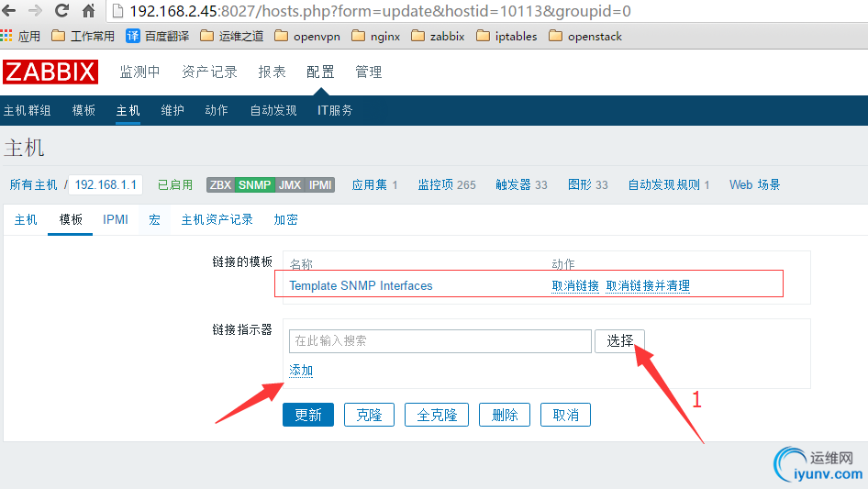Select 主机 in the blue submenu bar
Image resolution: width=868 pixels, height=489 pixels.
tap(128, 110)
